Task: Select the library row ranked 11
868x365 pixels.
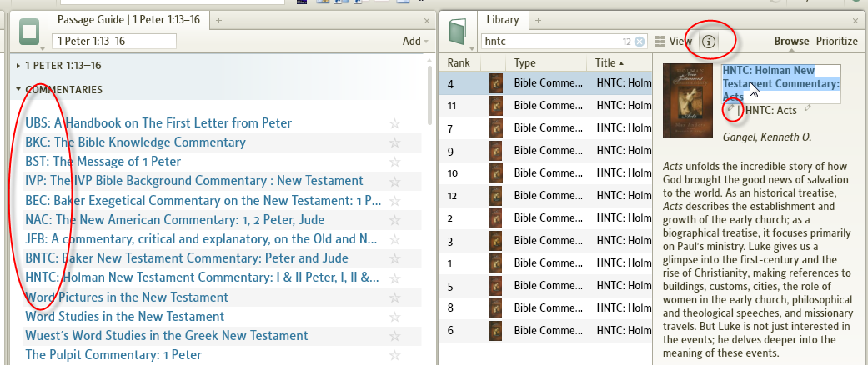Action: click(x=547, y=106)
